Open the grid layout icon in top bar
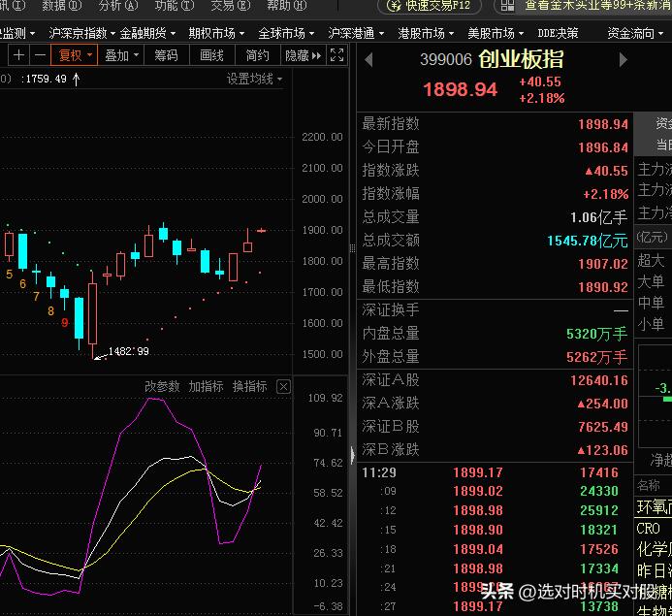The image size is (672, 616). pyautogui.click(x=507, y=6)
